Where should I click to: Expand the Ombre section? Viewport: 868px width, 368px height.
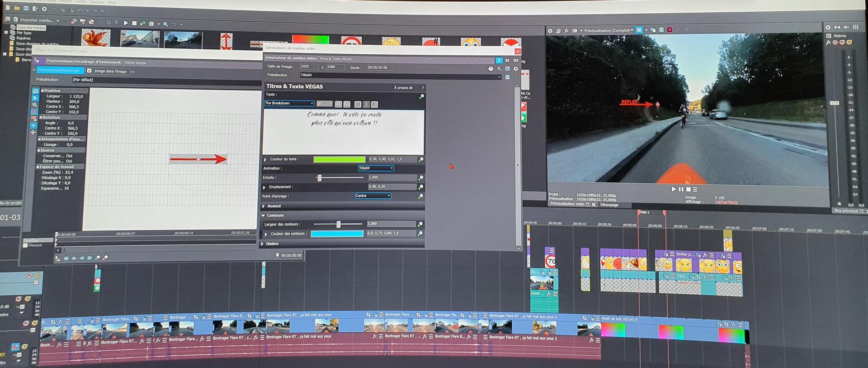[263, 244]
